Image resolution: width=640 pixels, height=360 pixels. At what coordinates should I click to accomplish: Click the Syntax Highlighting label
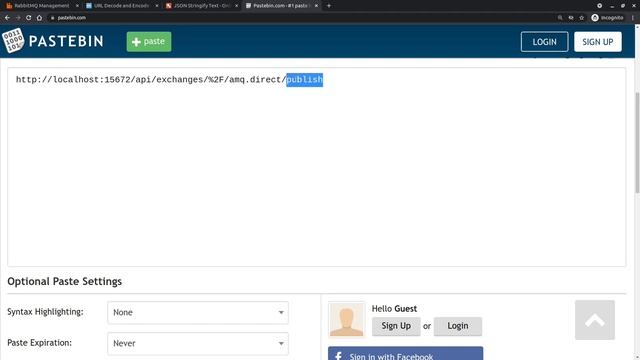tap(45, 312)
